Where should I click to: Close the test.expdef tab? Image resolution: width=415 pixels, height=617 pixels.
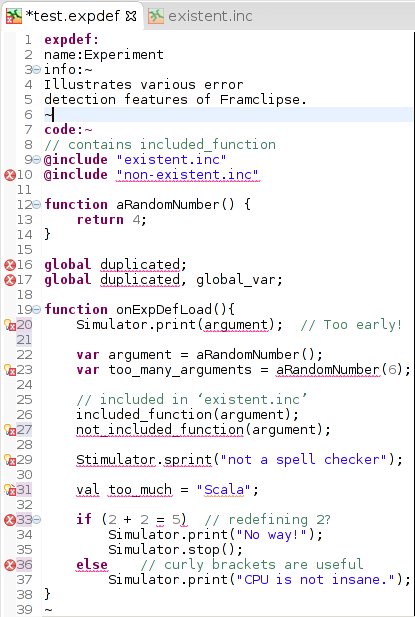(x=131, y=16)
